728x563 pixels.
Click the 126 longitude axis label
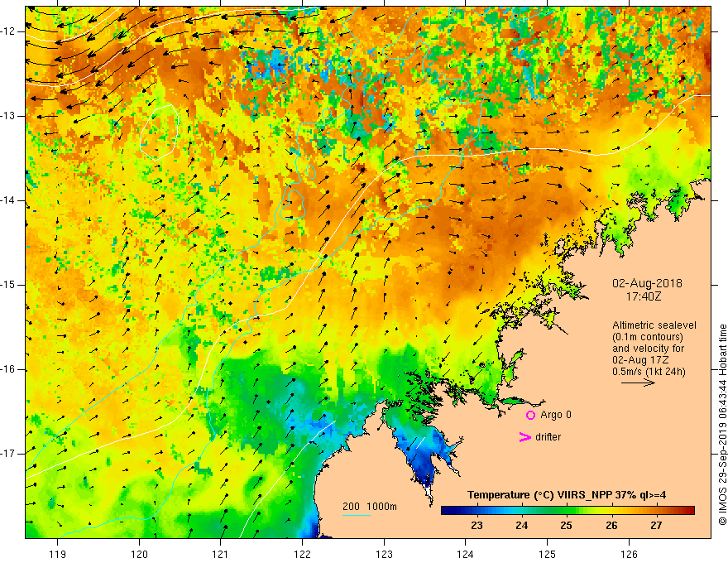[x=629, y=554]
